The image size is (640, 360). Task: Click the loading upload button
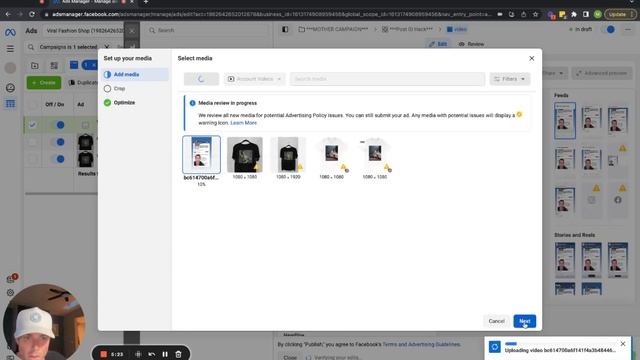[201, 79]
